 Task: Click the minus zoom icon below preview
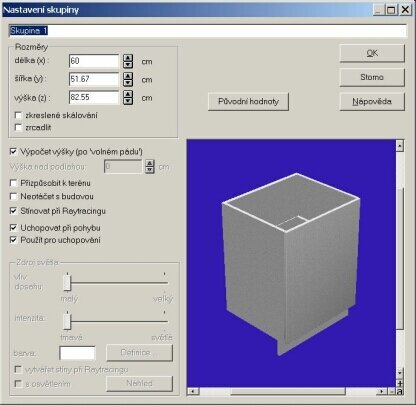click(x=392, y=391)
